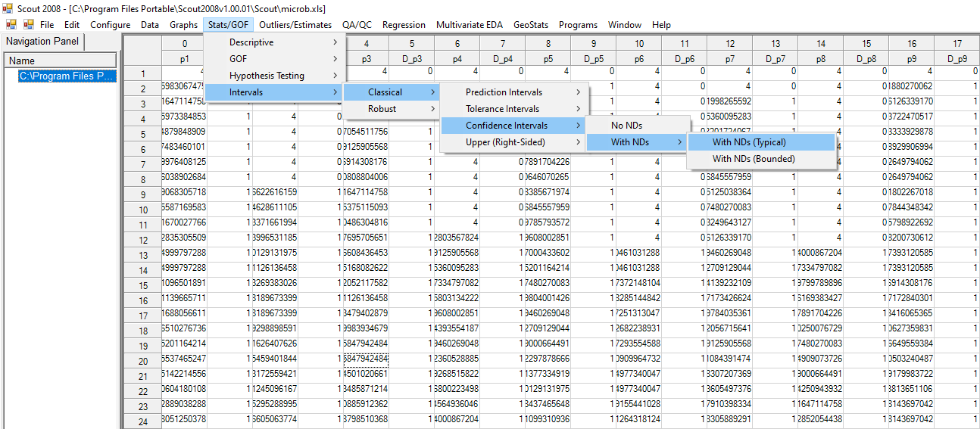
Task: Expand the GOF submenu
Action: (274, 59)
